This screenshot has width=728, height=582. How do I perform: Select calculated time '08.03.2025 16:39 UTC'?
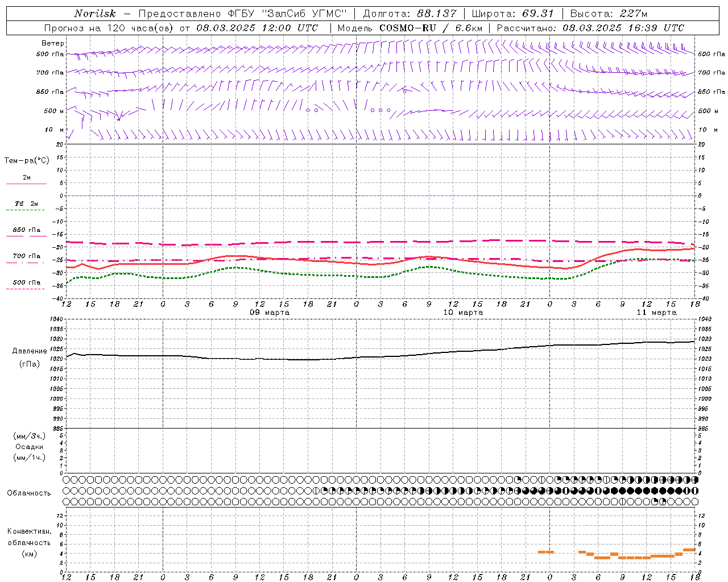pos(623,28)
